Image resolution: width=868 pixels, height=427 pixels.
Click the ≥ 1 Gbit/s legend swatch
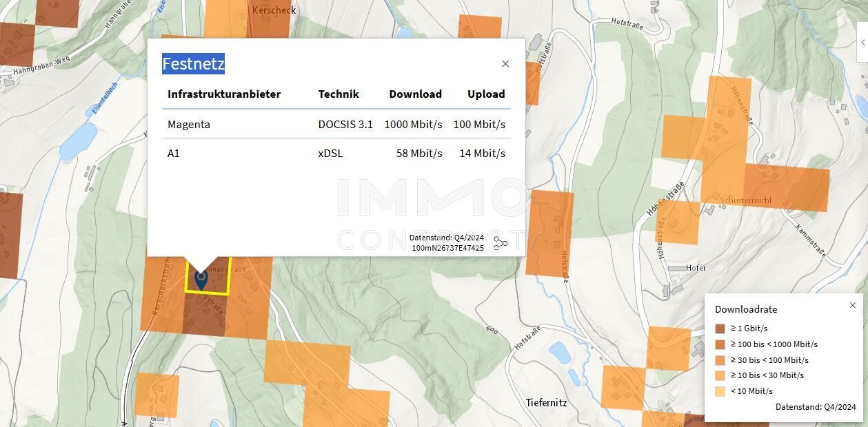pyautogui.click(x=720, y=329)
